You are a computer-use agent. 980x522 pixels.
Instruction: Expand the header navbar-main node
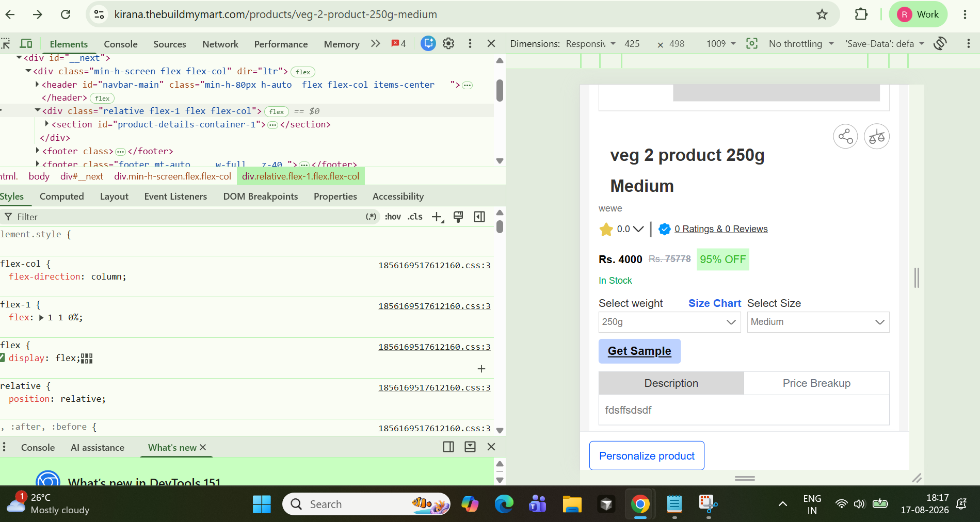[37, 84]
